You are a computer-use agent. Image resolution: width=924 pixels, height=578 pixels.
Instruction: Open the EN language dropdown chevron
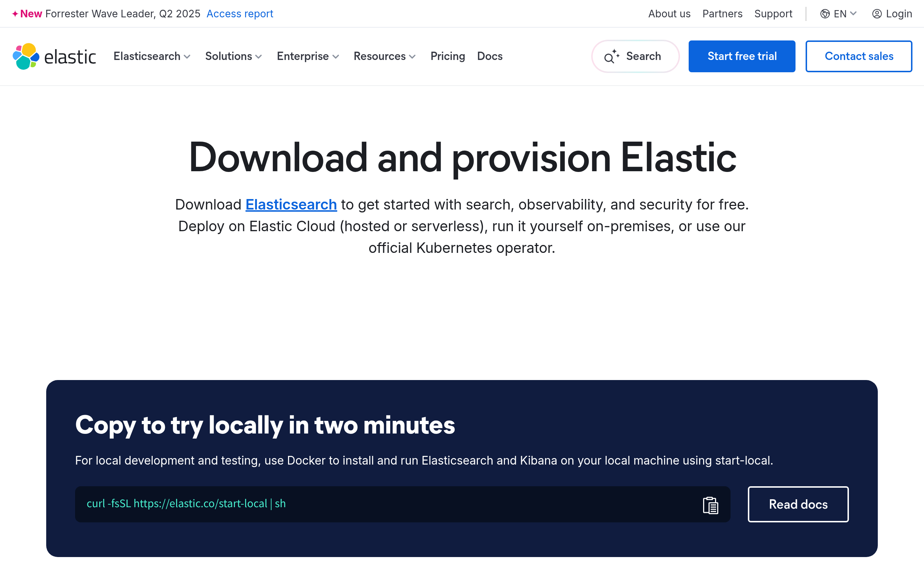853,14
